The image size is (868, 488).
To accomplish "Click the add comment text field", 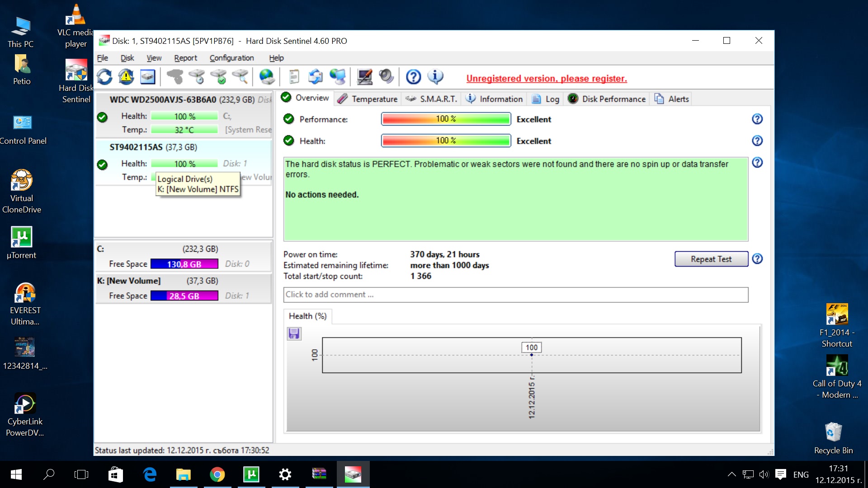I will coord(515,295).
